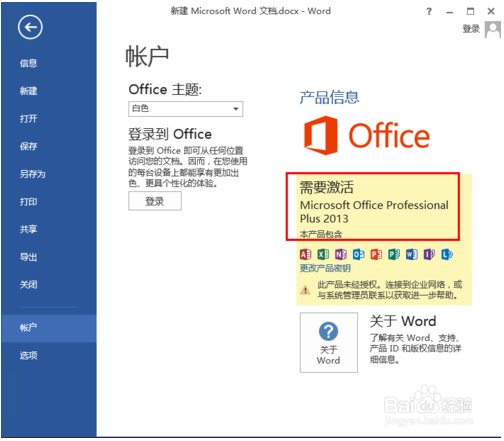Image resolution: width=504 pixels, height=441 pixels.
Task: Select the 帐户 sidebar item
Action: pos(49,328)
